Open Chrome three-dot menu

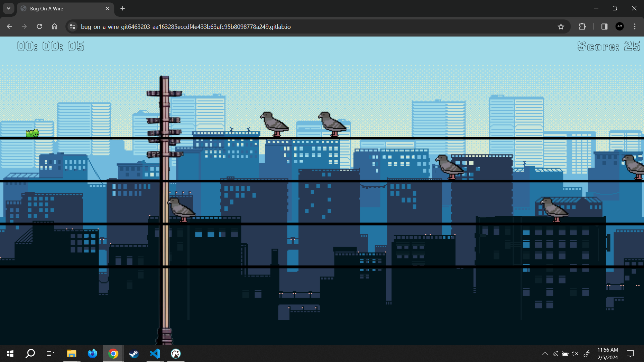coord(635,26)
